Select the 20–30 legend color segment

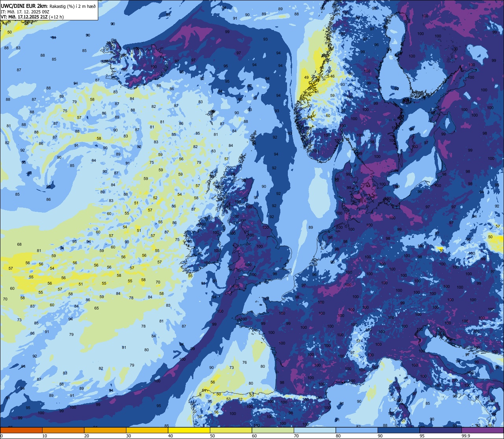coord(105,430)
